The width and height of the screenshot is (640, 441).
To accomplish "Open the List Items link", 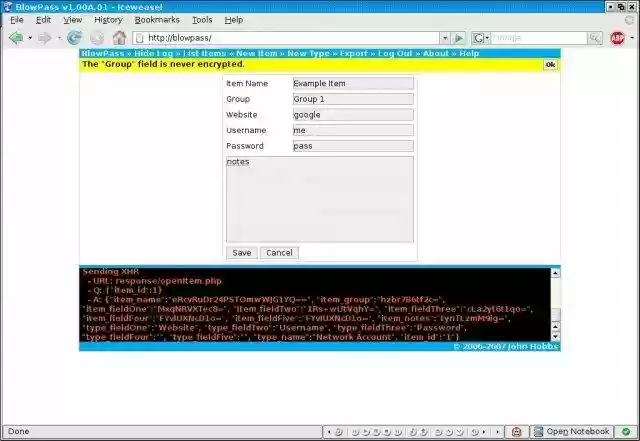I will pos(204,53).
